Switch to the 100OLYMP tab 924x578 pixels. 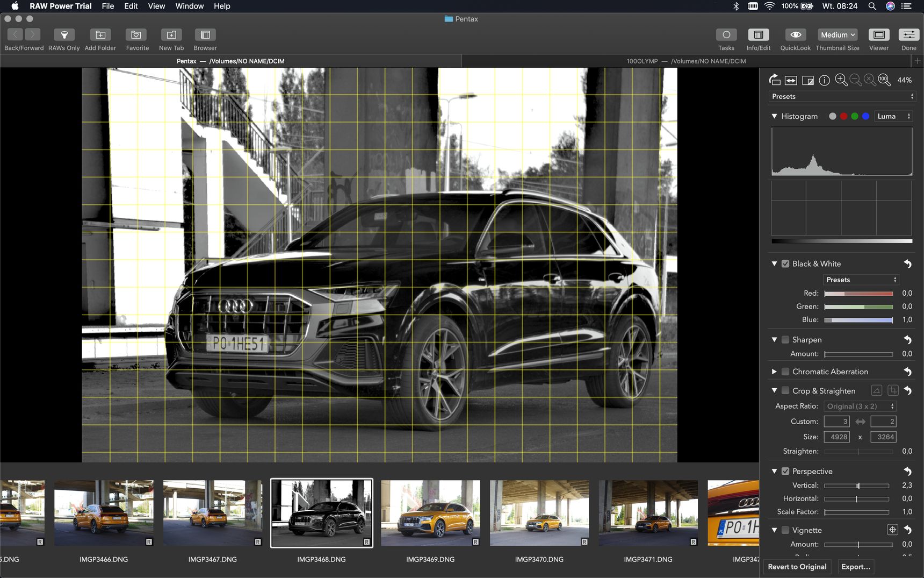(686, 61)
